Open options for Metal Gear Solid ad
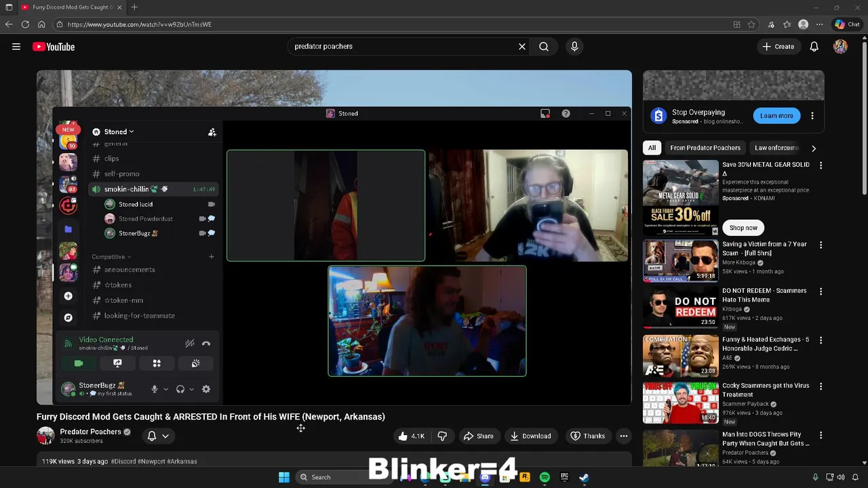Image resolution: width=868 pixels, height=488 pixels. [821, 165]
